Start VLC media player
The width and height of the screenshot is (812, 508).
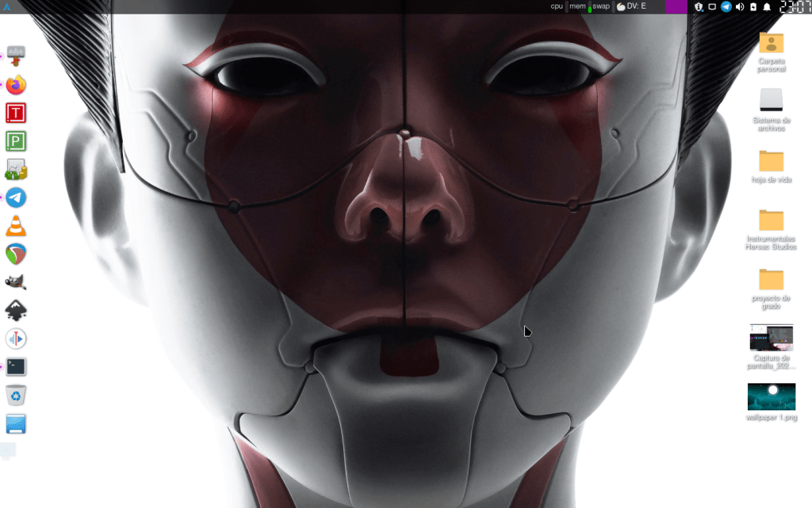(x=16, y=226)
